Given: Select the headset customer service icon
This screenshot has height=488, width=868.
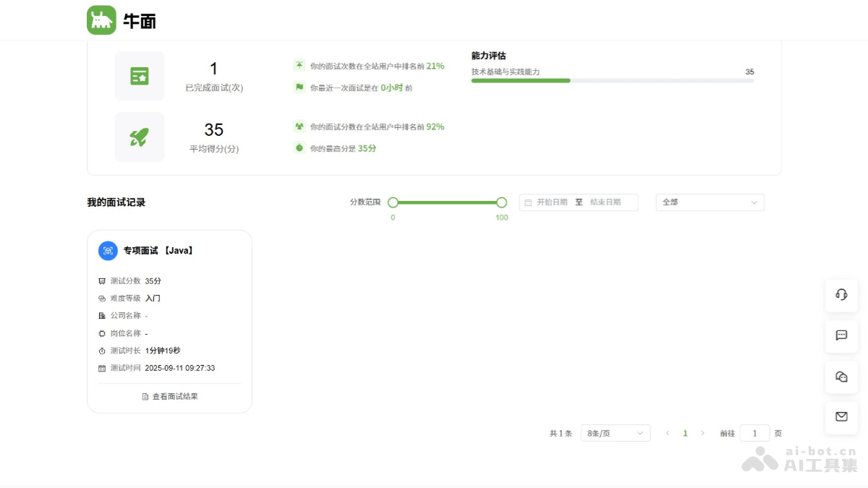Looking at the screenshot, I should click(x=841, y=296).
